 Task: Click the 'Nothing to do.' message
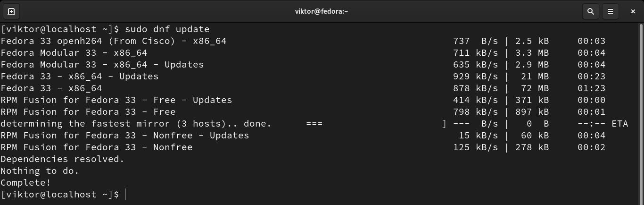coord(40,171)
